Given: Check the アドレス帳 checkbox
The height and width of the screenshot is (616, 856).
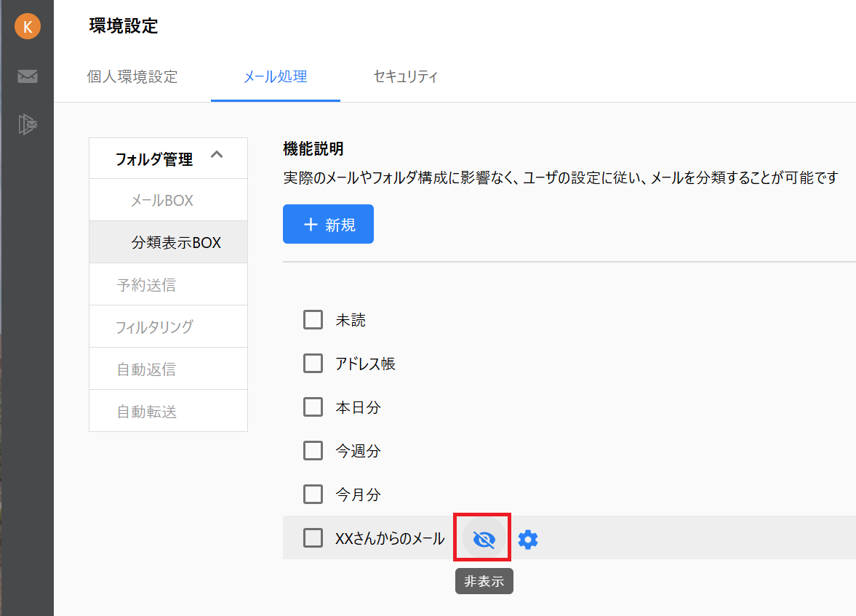Looking at the screenshot, I should click(x=313, y=363).
